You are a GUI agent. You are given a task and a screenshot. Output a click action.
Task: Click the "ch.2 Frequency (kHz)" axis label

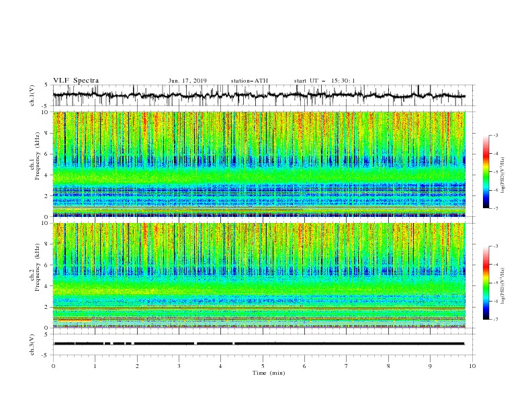coord(34,267)
